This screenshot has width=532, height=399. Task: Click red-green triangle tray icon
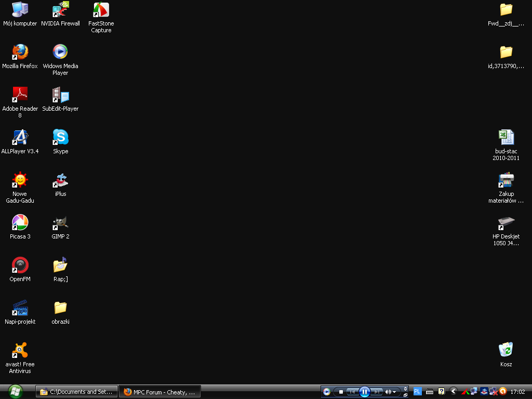(465, 392)
